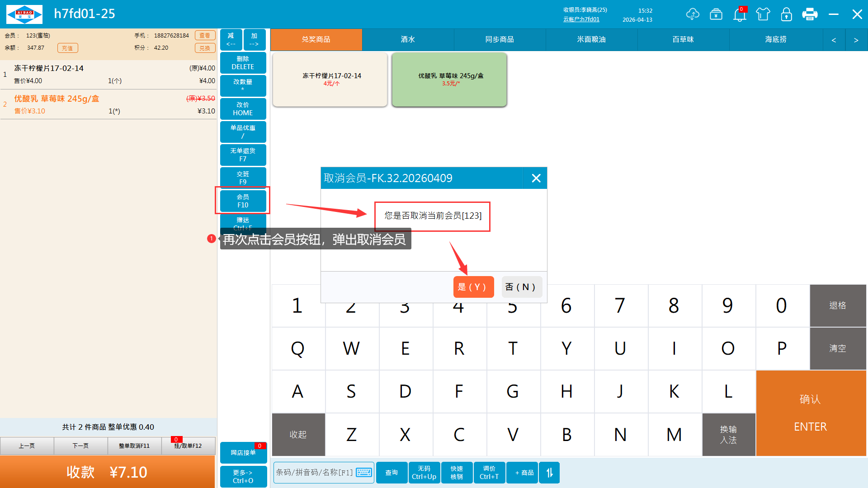
Task: Switch to 酒水 category tab
Action: pyautogui.click(x=408, y=40)
